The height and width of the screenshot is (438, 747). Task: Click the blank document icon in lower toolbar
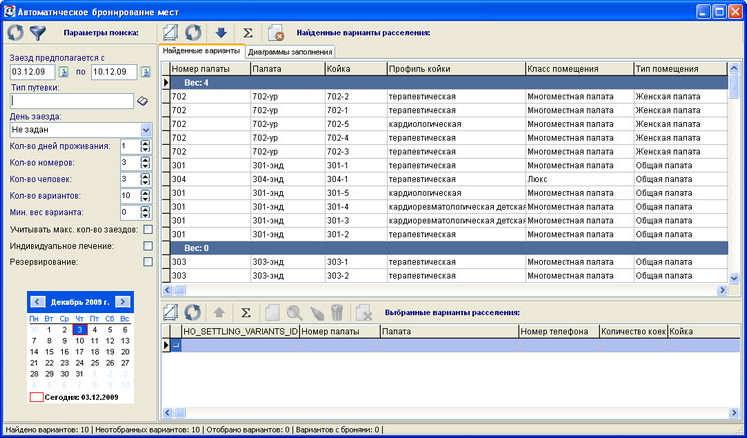[x=272, y=313]
